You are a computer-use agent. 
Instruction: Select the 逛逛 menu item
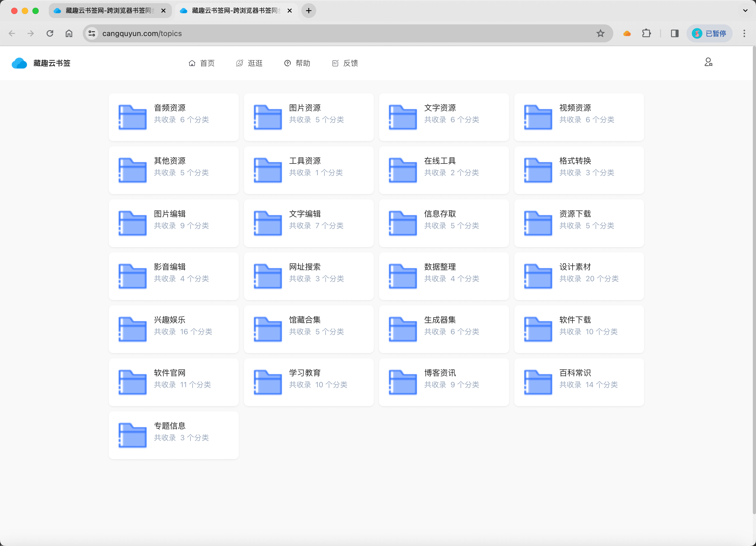[249, 63]
